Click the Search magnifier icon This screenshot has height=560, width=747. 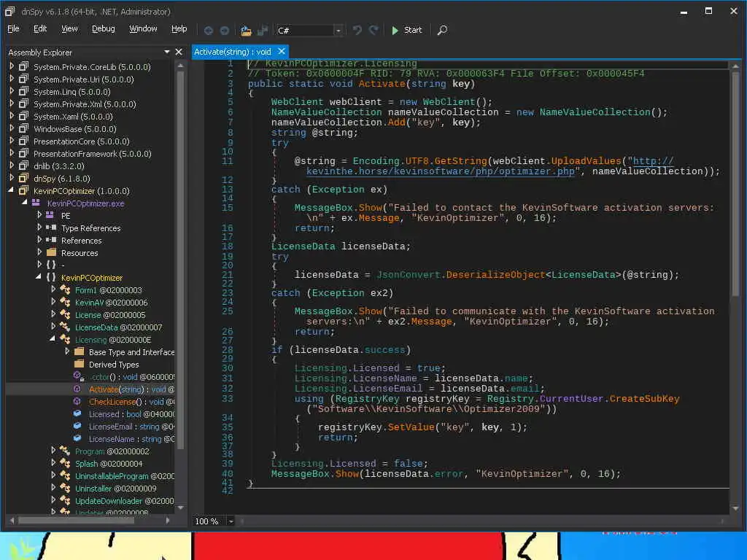tap(442, 30)
